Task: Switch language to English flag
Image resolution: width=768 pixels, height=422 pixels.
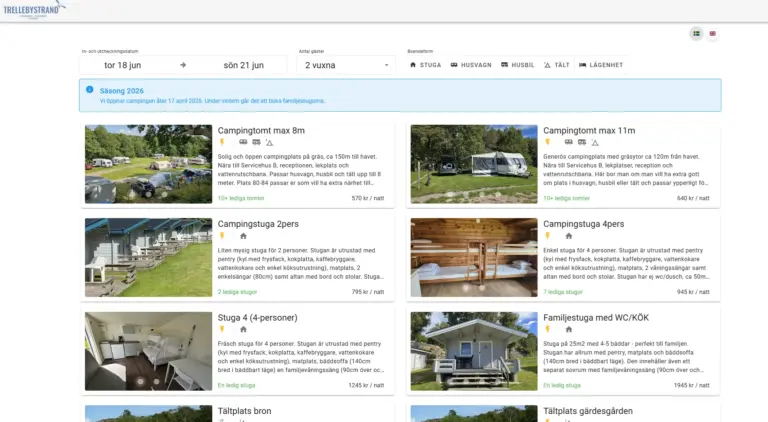Action: (x=712, y=33)
